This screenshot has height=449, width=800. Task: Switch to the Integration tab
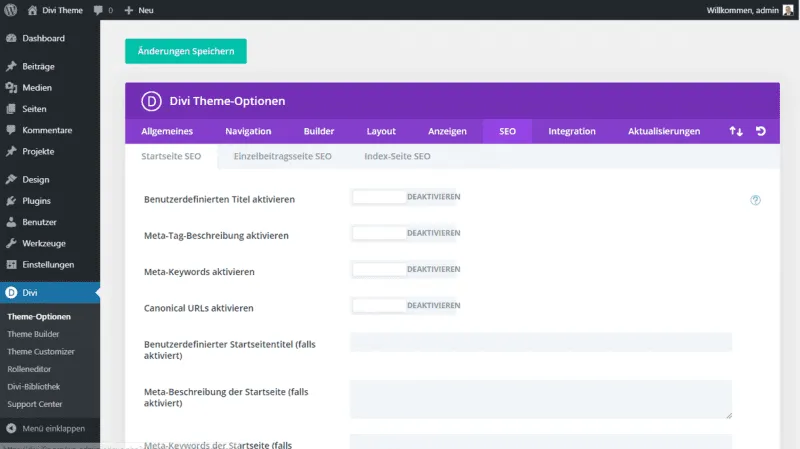[x=572, y=131]
